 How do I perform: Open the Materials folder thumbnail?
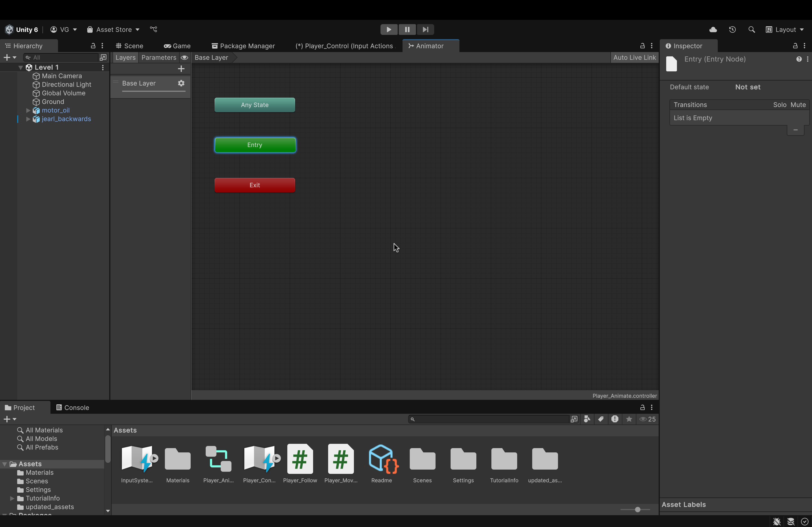click(x=177, y=464)
